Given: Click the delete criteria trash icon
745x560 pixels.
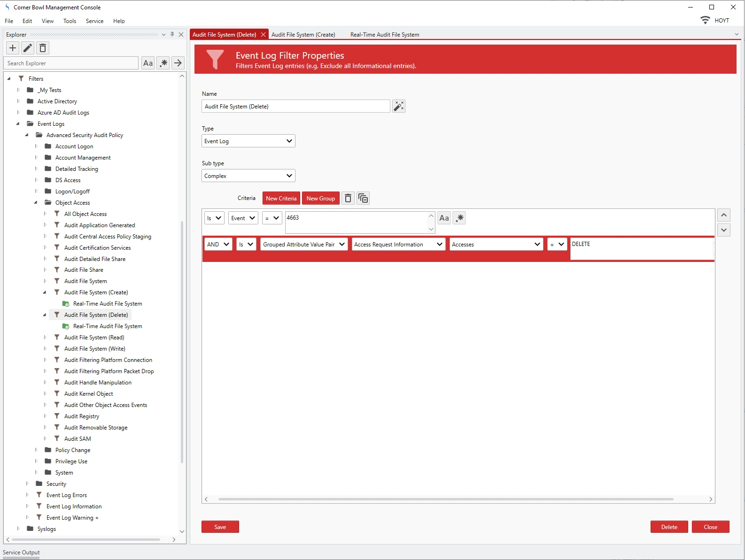Looking at the screenshot, I should pyautogui.click(x=348, y=199).
